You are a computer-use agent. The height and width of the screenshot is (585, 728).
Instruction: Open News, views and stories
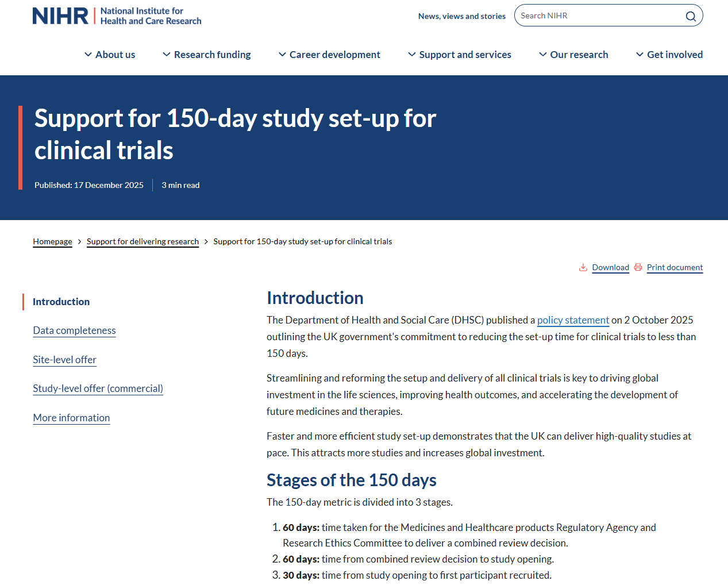(x=461, y=16)
